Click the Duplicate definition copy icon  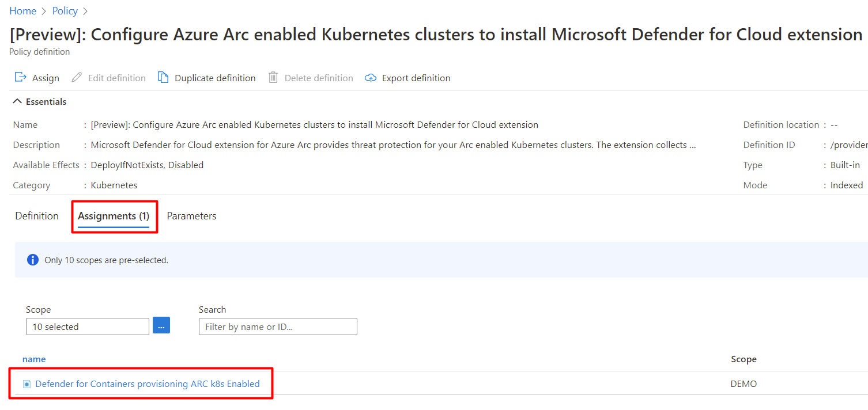click(x=163, y=77)
